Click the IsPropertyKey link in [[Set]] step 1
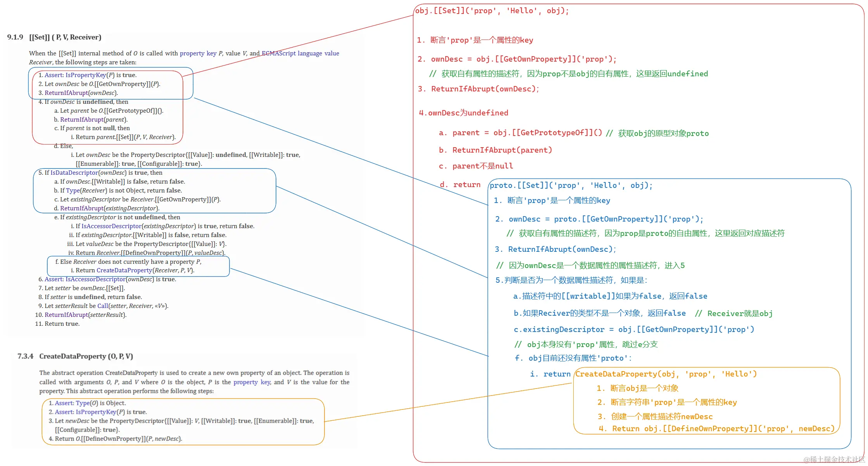The height and width of the screenshot is (466, 868). pos(86,75)
